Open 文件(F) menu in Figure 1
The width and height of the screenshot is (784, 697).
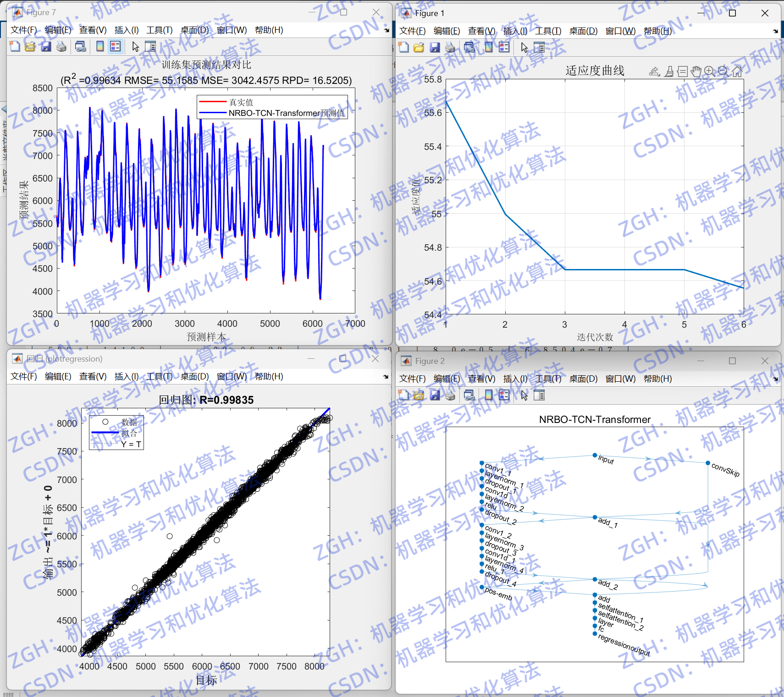click(x=413, y=31)
